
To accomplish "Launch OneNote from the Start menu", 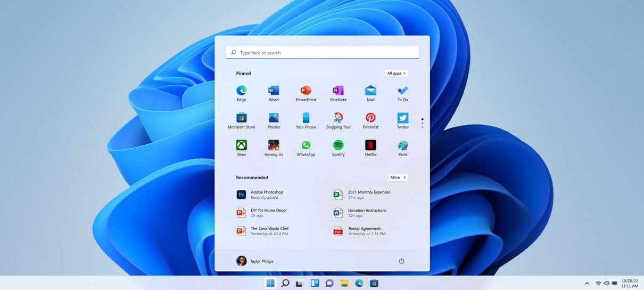I will click(x=338, y=93).
